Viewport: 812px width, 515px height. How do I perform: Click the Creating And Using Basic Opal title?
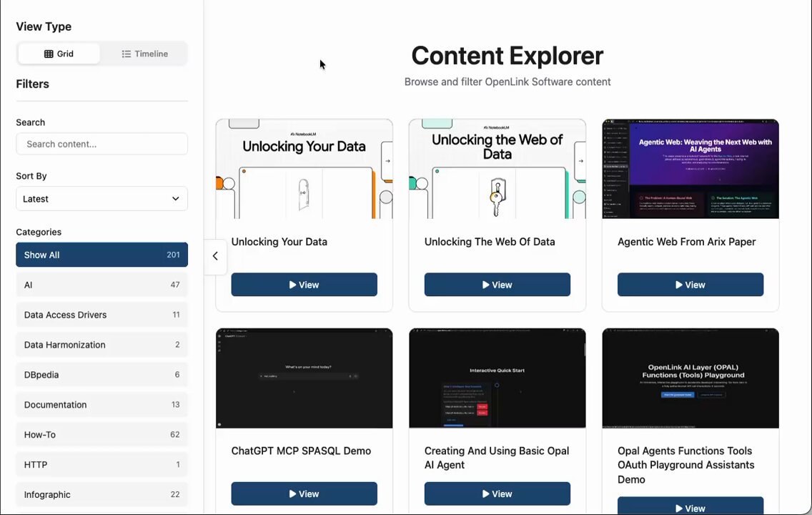pos(497,458)
